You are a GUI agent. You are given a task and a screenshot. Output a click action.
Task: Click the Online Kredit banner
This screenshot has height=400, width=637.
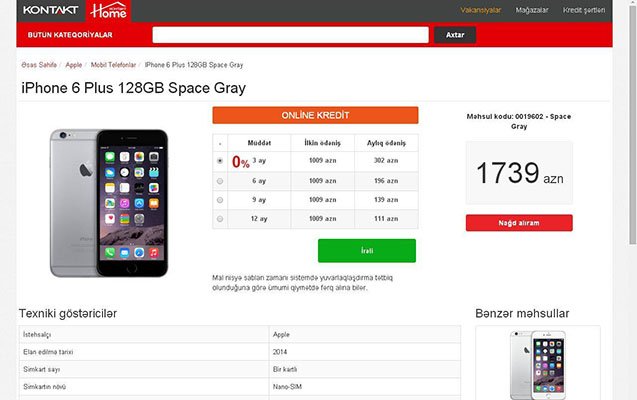315,115
